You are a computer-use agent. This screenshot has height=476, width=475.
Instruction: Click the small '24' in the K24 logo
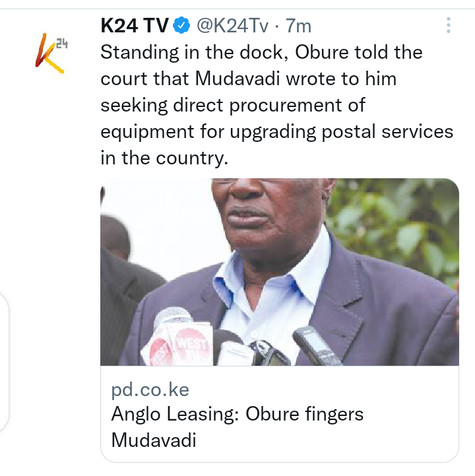[x=62, y=44]
